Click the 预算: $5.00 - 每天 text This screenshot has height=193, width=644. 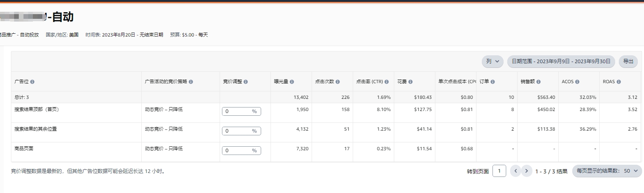(189, 35)
